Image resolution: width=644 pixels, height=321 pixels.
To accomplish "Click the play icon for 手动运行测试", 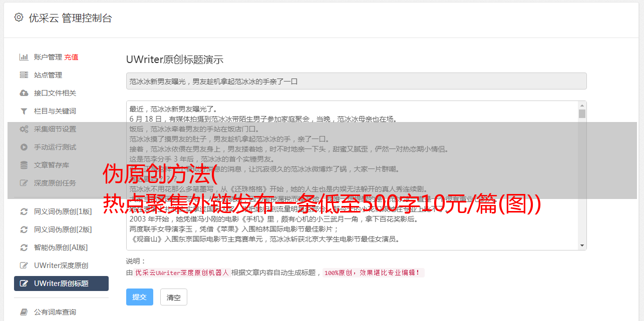I will pos(24,147).
